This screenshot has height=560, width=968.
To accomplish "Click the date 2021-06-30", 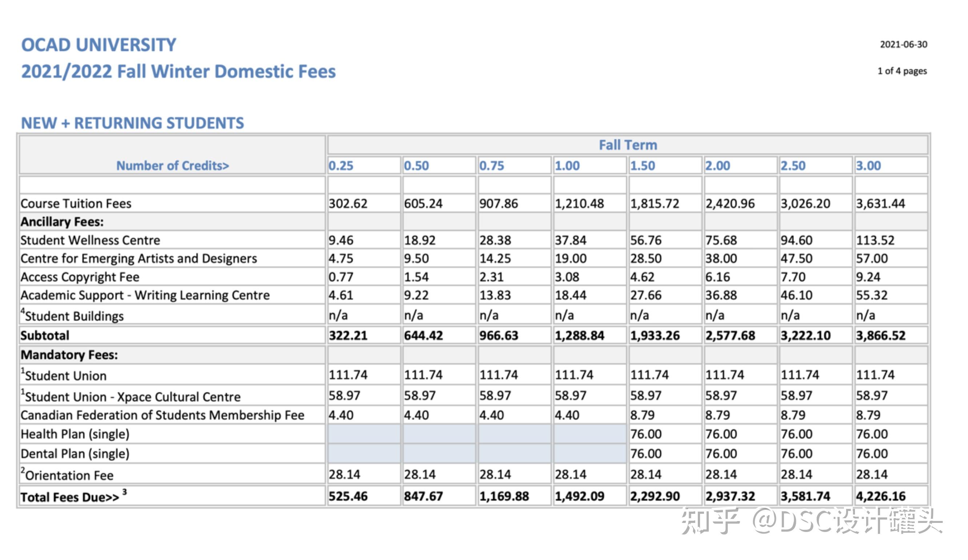I will tap(903, 45).
